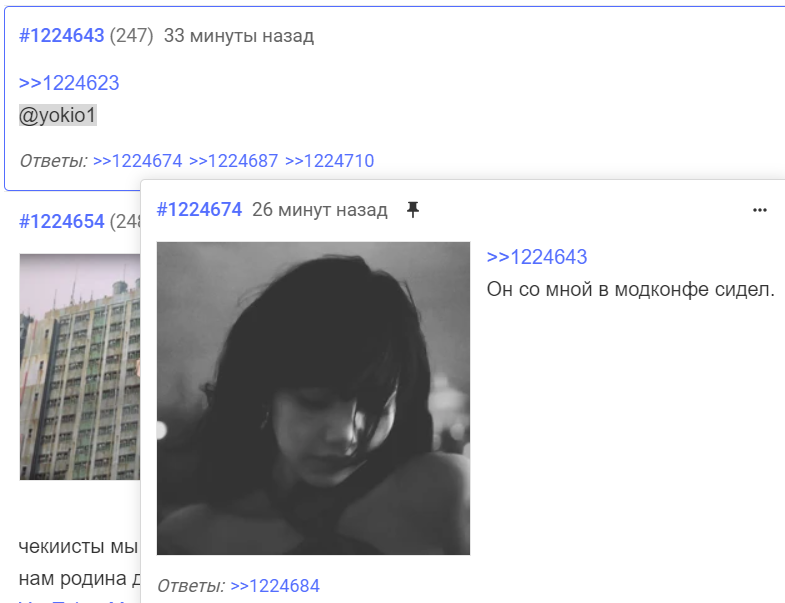Enlarge the building photo thumbnail

(80, 367)
